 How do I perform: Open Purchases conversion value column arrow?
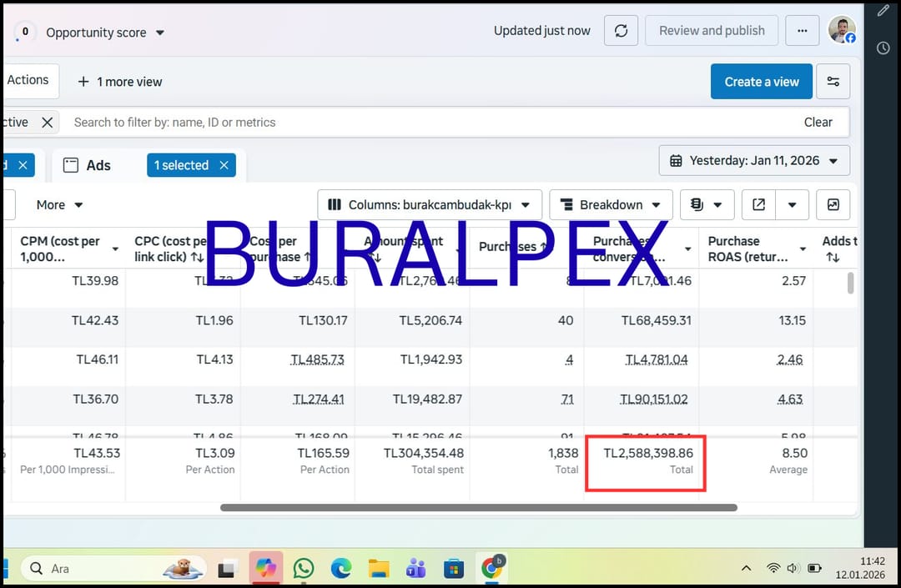(687, 249)
